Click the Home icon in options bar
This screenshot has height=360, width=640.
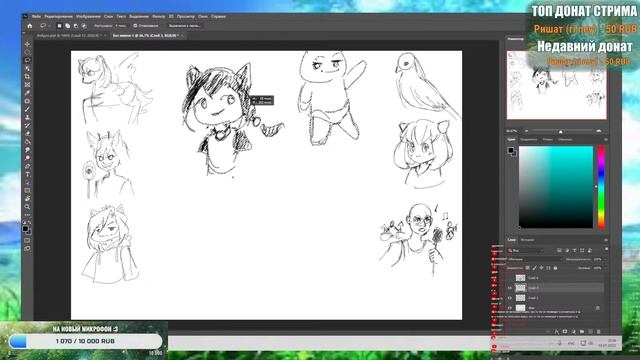click(30, 26)
